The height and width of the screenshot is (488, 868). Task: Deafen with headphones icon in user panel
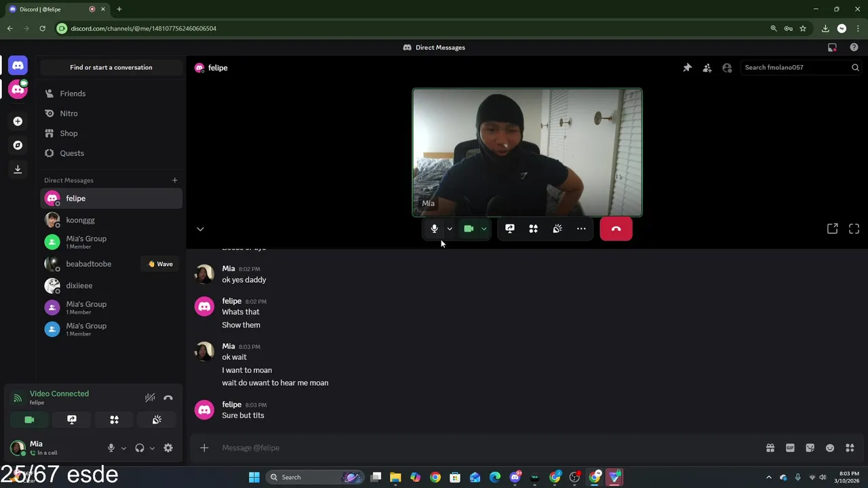pos(140,448)
